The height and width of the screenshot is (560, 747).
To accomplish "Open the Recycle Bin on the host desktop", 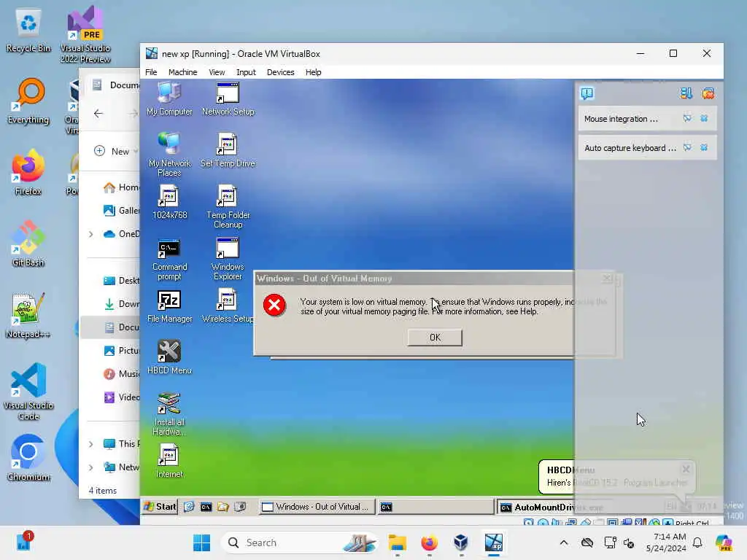I will (28, 30).
